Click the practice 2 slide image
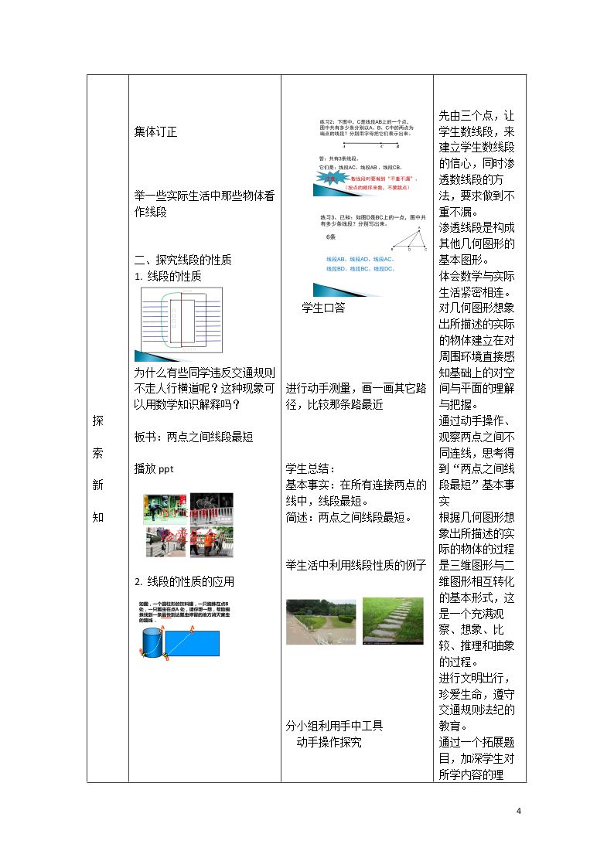 click(x=367, y=157)
